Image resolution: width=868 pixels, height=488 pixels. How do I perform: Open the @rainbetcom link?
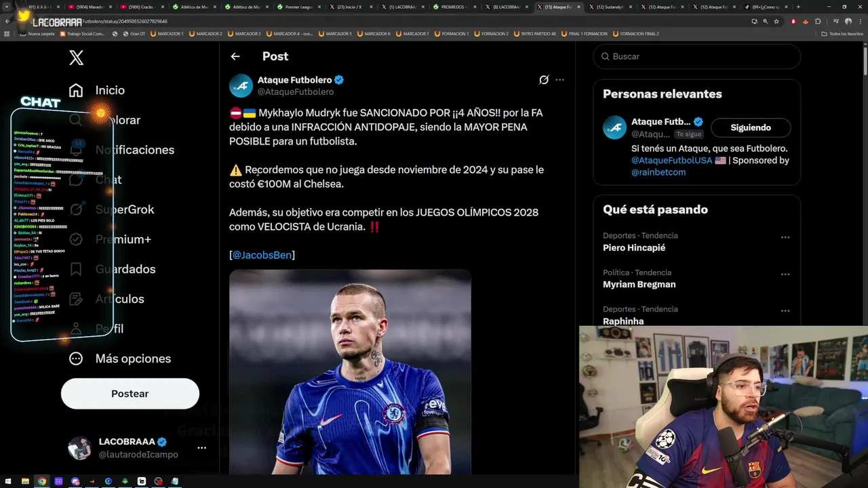coord(658,172)
